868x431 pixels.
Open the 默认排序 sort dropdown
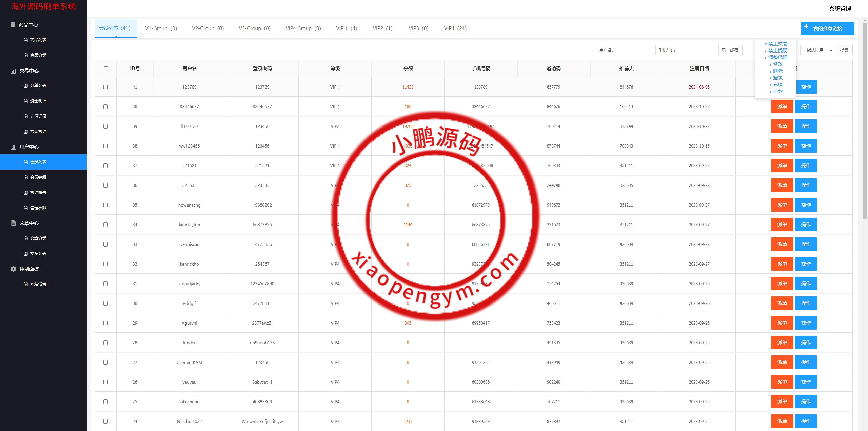(817, 50)
